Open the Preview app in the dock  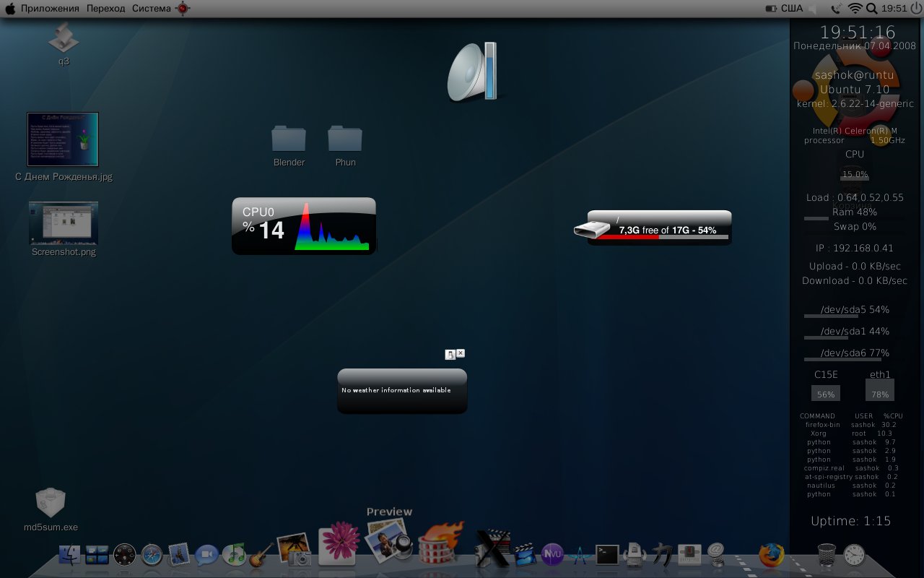click(x=389, y=542)
